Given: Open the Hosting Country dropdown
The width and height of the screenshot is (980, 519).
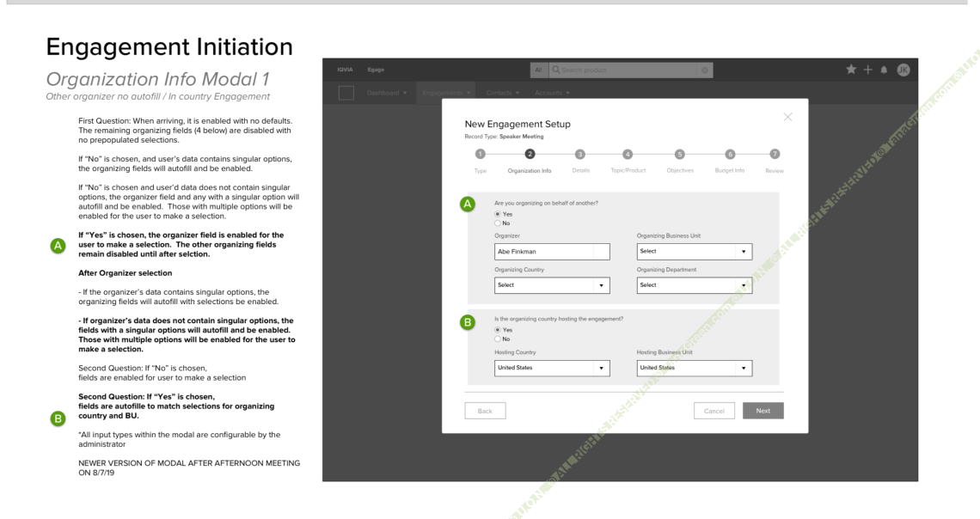Looking at the screenshot, I should (552, 368).
